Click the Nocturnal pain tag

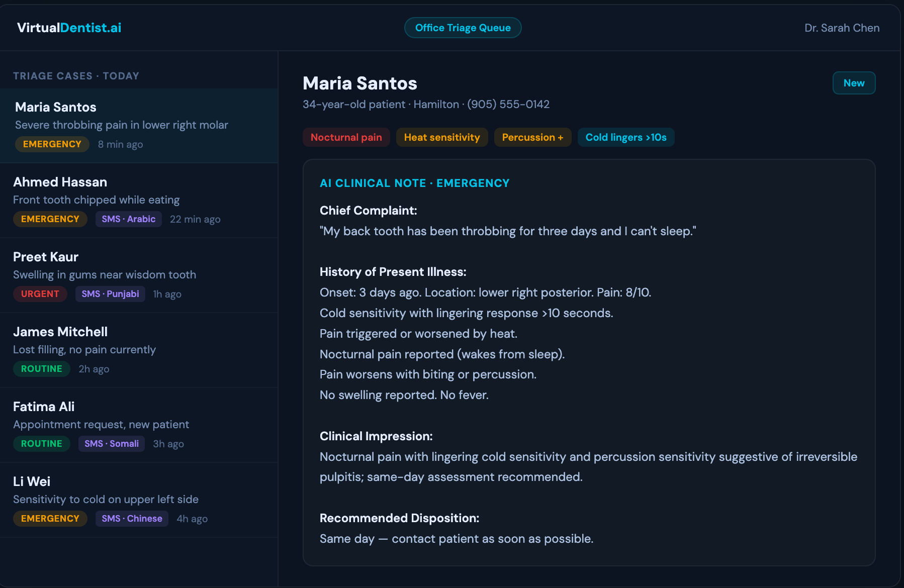click(346, 137)
